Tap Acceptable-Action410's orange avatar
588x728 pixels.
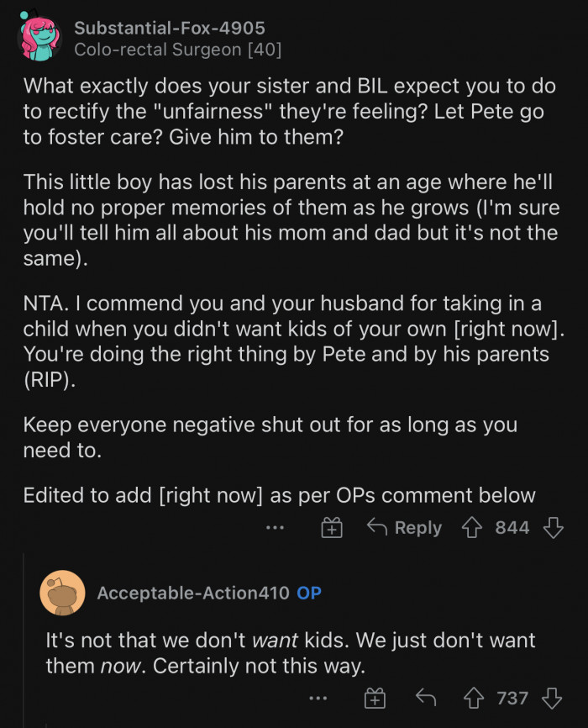(62, 593)
